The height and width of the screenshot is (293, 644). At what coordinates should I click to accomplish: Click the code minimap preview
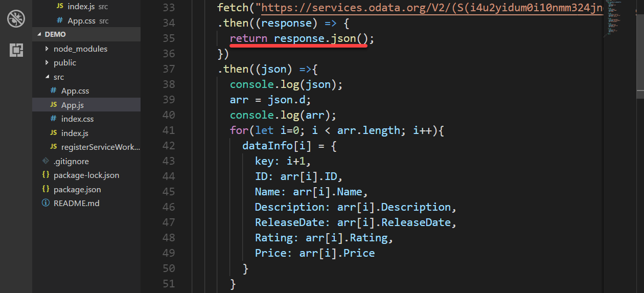coord(617,20)
